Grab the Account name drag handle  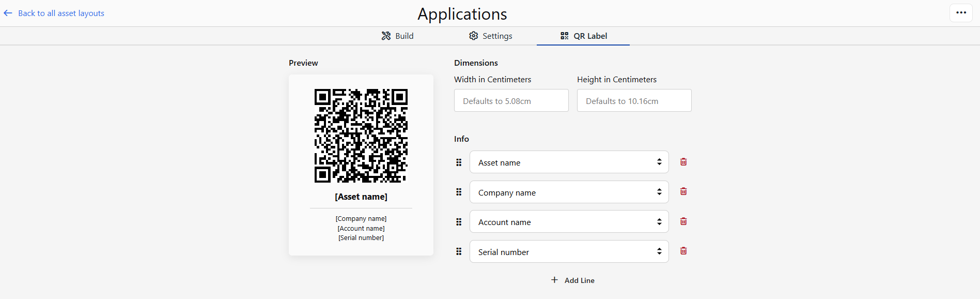459,222
